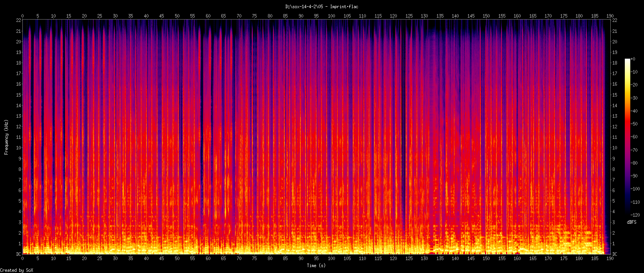Screen dimensions: 644x273
Task: Click the '-60' value on the dBFS scale
Action: pyautogui.click(x=634, y=137)
